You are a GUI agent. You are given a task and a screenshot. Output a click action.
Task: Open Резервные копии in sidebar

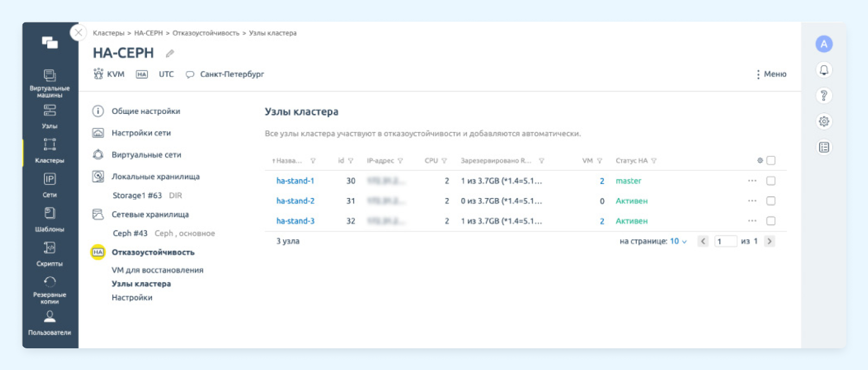(x=49, y=290)
